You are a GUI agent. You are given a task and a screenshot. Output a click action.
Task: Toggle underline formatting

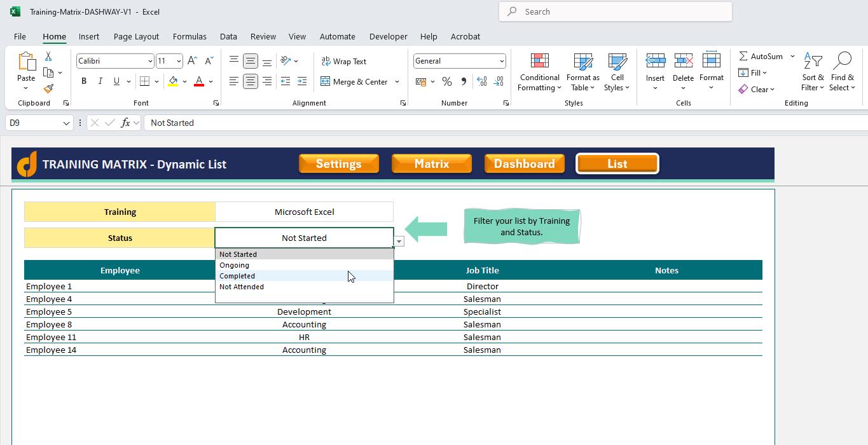117,81
